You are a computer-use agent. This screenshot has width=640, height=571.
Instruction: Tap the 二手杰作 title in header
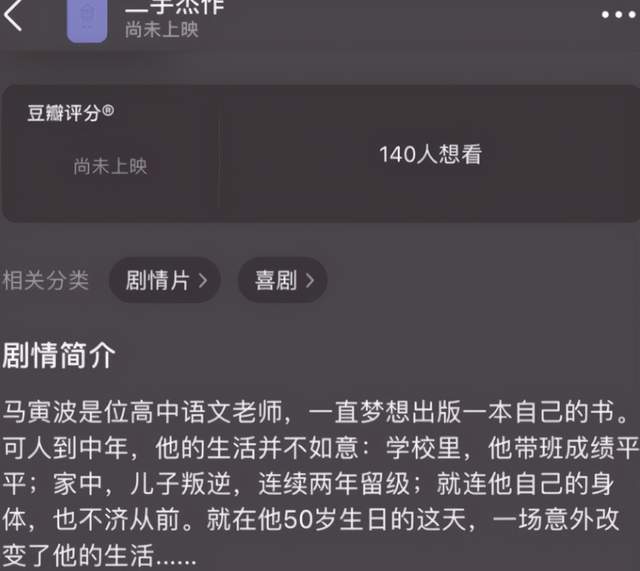click(175, 7)
